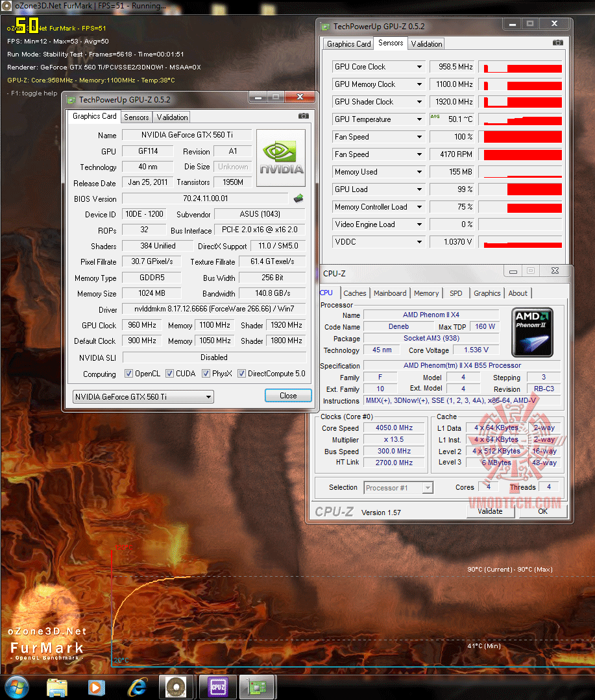Click the Subvendor field ASUS (1043)

click(260, 214)
